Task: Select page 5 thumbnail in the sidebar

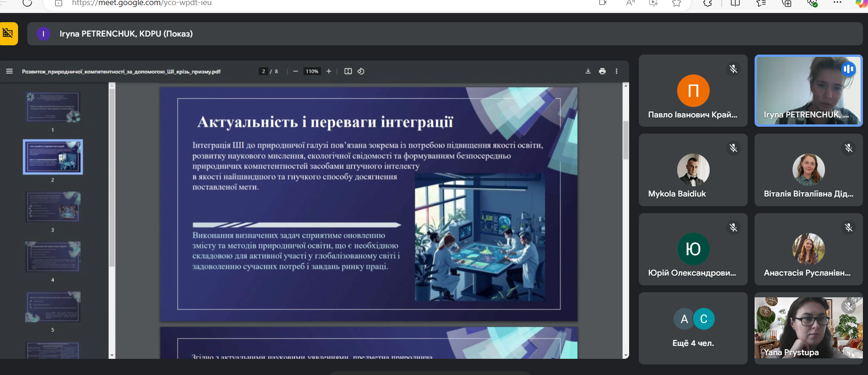Action: pyautogui.click(x=53, y=307)
